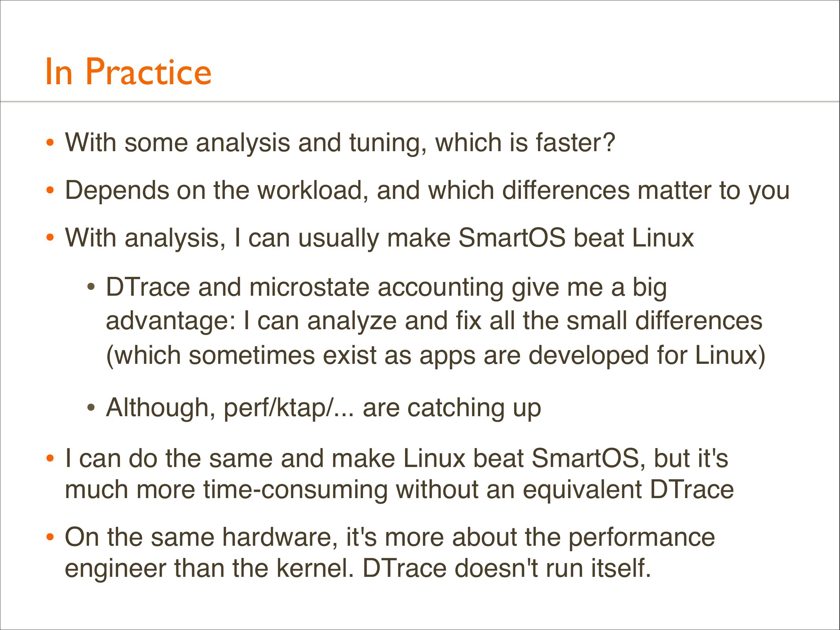Image resolution: width=840 pixels, height=630 pixels.
Task: Click the "Although, perf/ktap/... are catching up" sub-bullet
Action: pyautogui.click(x=323, y=408)
